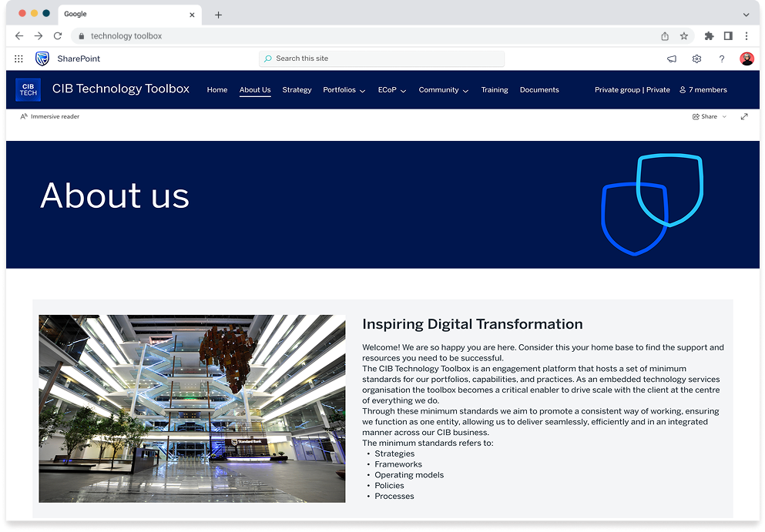Go to the Strategy menu item
765x532 pixels.
[297, 90]
